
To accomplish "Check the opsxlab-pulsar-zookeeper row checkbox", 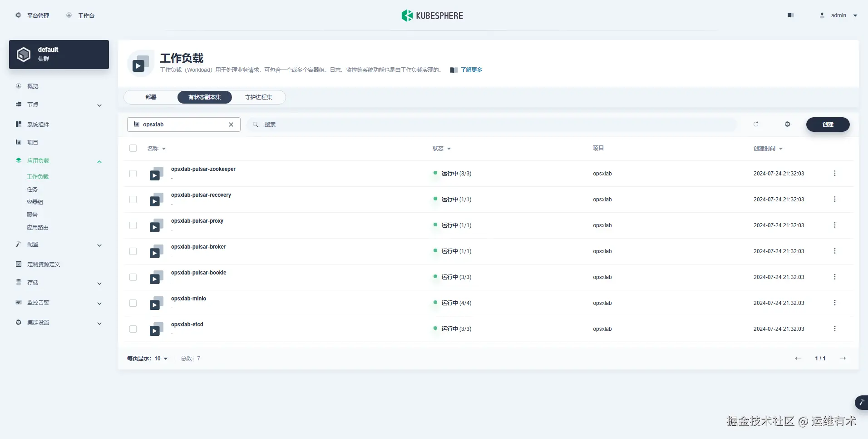I will [133, 174].
